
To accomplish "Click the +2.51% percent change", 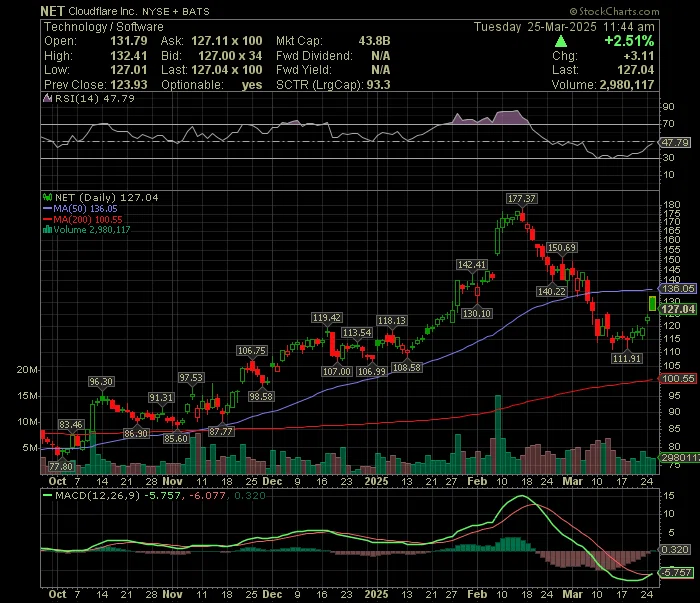I will pyautogui.click(x=629, y=41).
